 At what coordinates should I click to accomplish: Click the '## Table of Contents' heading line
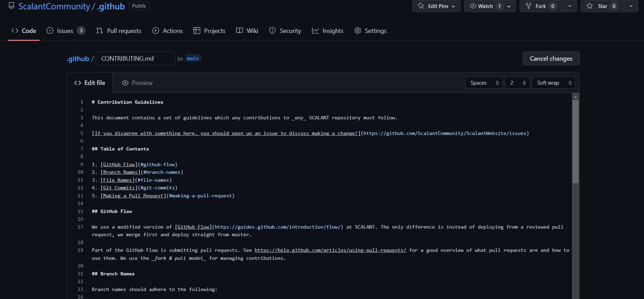(x=120, y=149)
